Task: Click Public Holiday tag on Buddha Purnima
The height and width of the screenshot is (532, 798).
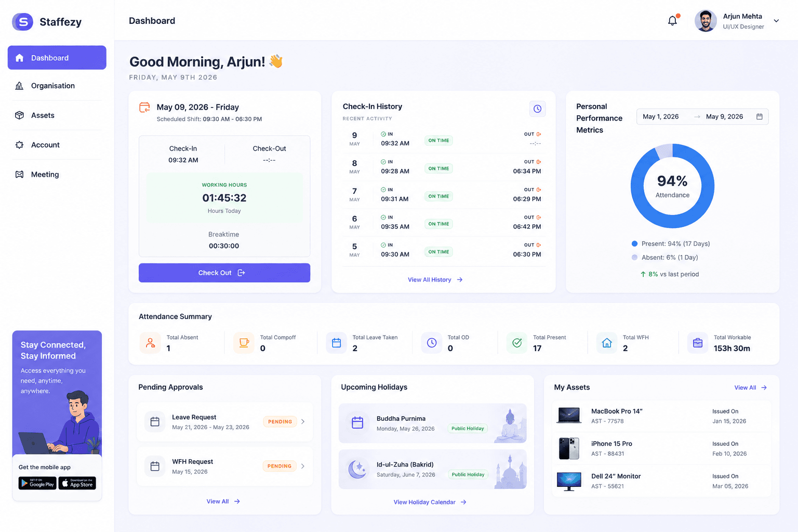Action: [468, 429]
